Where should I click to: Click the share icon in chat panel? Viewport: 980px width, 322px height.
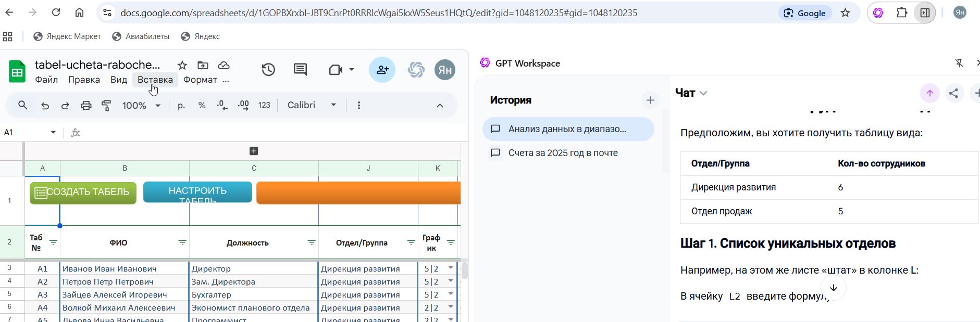pyautogui.click(x=953, y=93)
